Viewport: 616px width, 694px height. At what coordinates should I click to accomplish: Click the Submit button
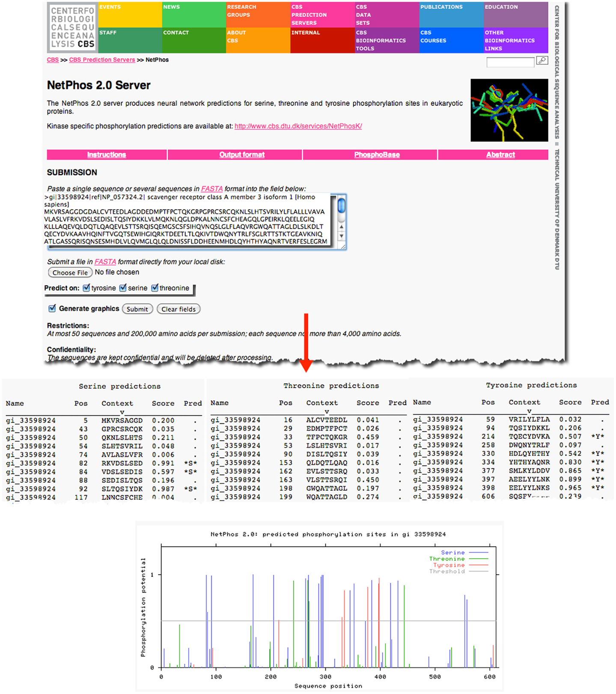[137, 309]
